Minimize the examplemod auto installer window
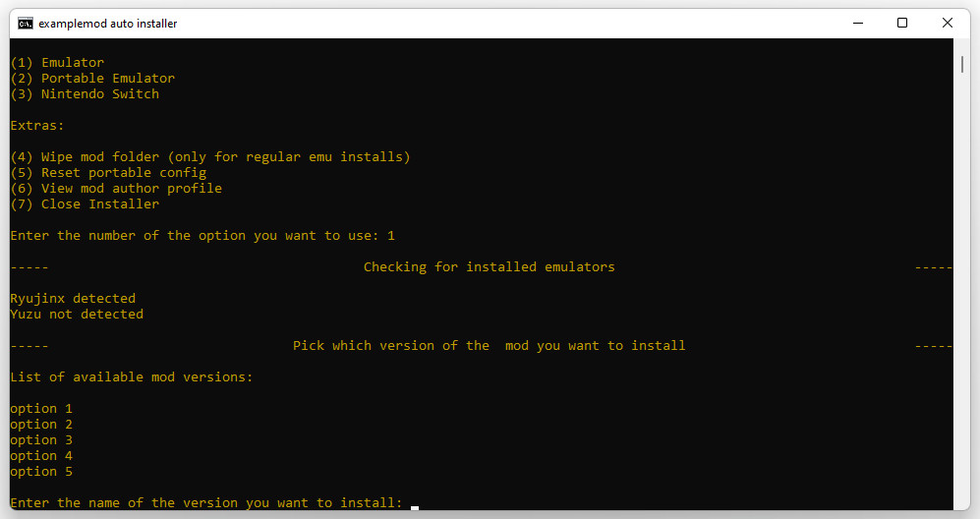 coord(856,23)
